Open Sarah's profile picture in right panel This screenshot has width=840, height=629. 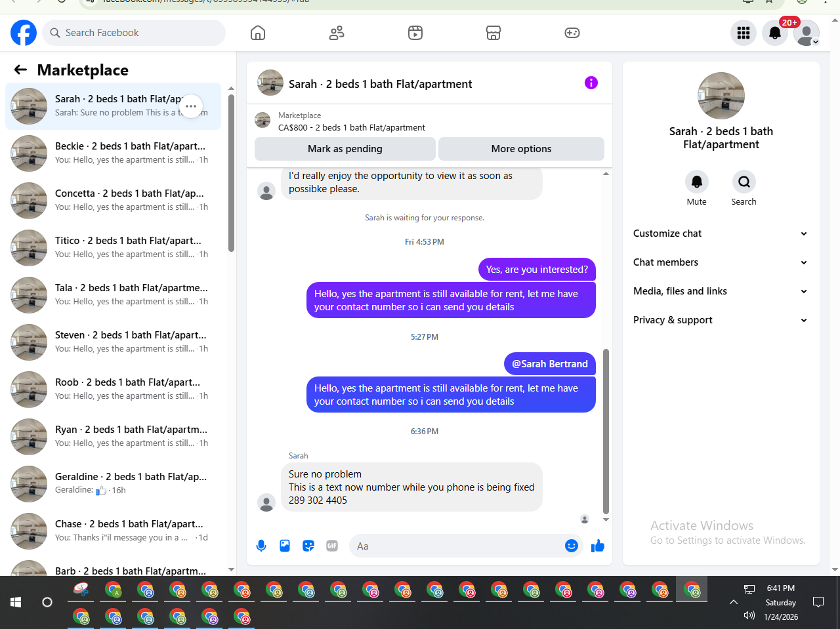(721, 96)
